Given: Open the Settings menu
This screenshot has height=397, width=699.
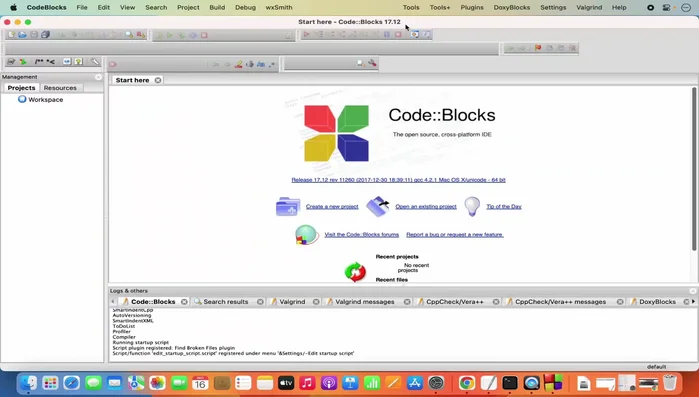Looking at the screenshot, I should 553,8.
